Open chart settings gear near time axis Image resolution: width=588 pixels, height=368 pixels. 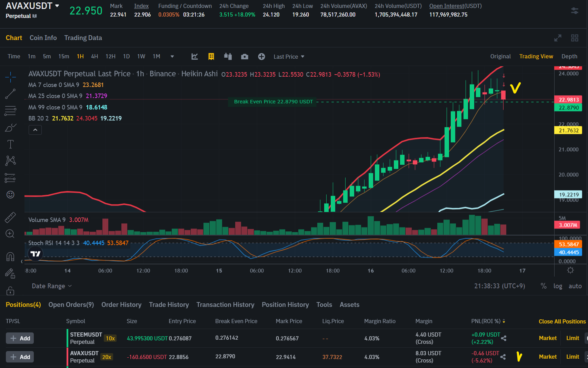(570, 270)
